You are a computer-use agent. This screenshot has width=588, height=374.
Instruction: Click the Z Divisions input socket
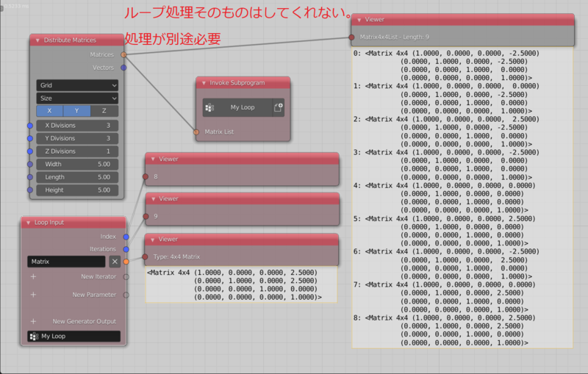coord(30,151)
